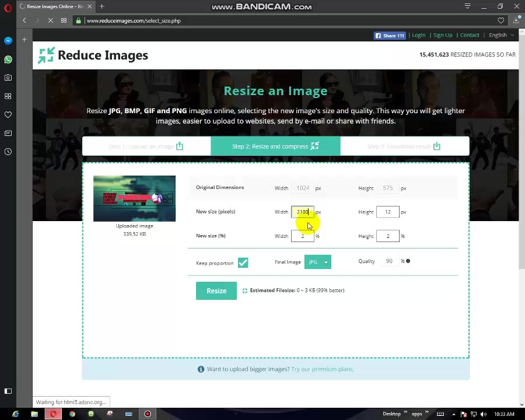This screenshot has width=525, height=420.
Task: Click the address bar URL
Action: pos(133,20)
